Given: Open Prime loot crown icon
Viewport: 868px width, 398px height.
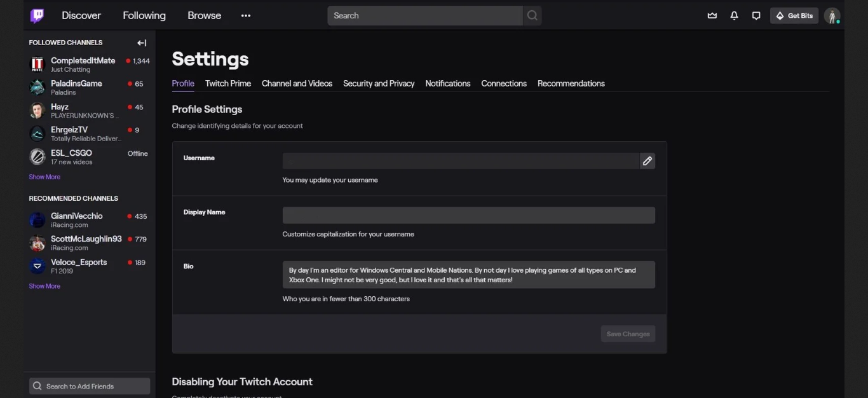Looking at the screenshot, I should click(712, 16).
